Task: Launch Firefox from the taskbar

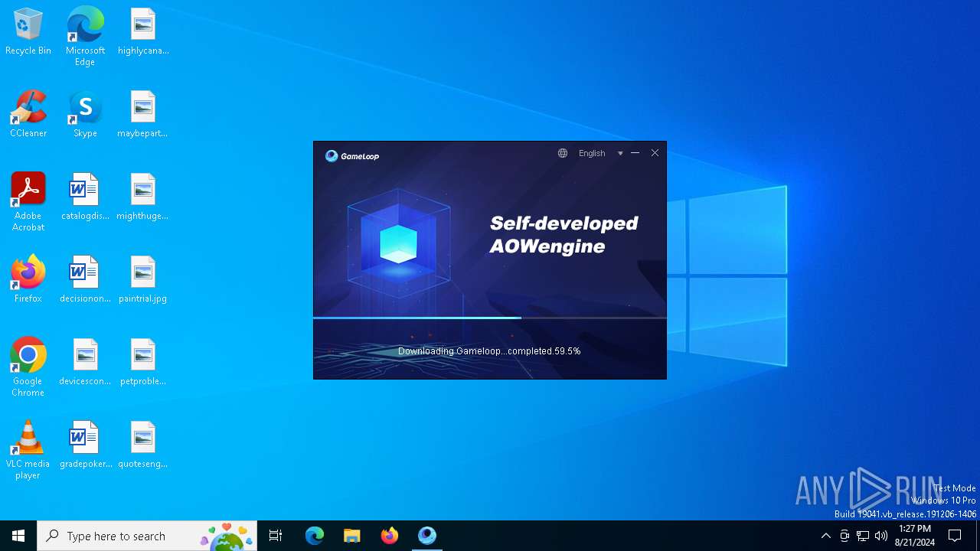Action: click(x=390, y=536)
